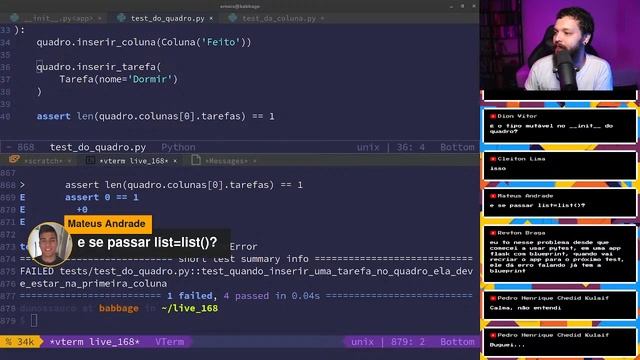Click YouTube icon beside Dion Vitor

pyautogui.click(x=493, y=116)
